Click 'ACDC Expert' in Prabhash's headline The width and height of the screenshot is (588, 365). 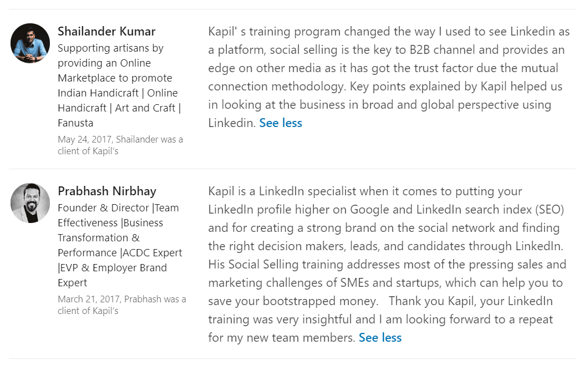(x=152, y=253)
